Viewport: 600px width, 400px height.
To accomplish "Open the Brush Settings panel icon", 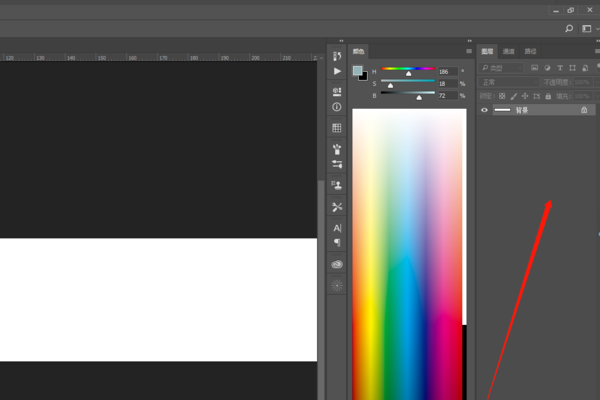I will 337,164.
